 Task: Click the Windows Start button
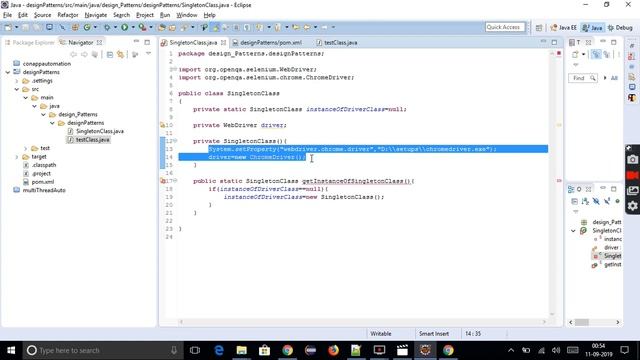(11, 350)
